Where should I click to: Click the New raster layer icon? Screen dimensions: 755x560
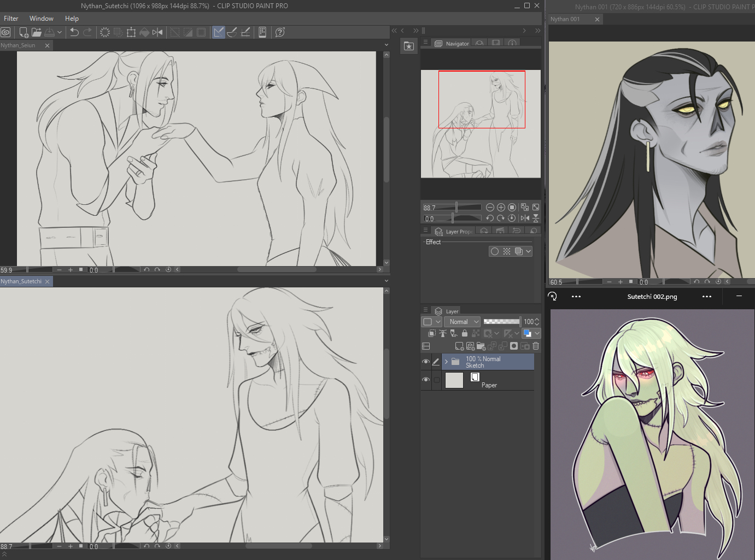(x=459, y=346)
